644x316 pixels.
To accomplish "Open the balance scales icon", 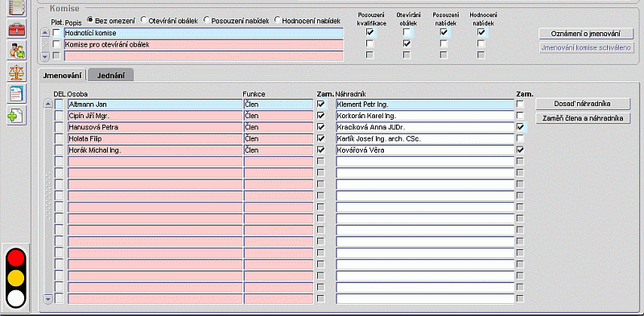I will pos(16,72).
